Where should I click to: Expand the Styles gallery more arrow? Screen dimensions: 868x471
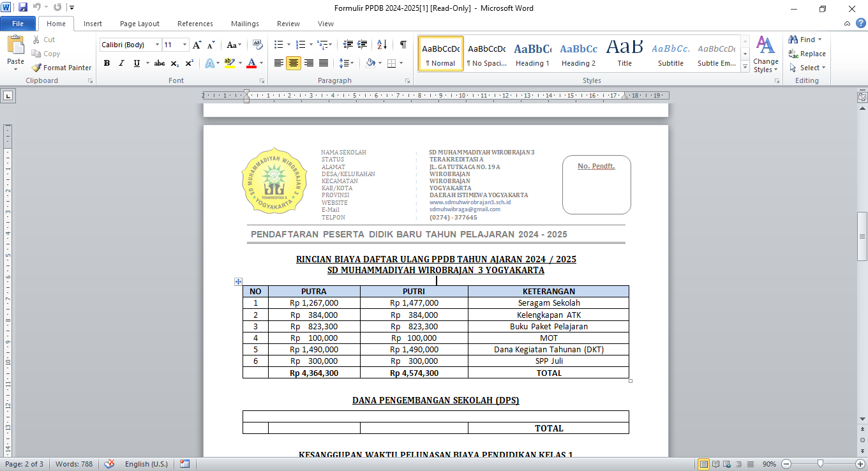pos(745,67)
